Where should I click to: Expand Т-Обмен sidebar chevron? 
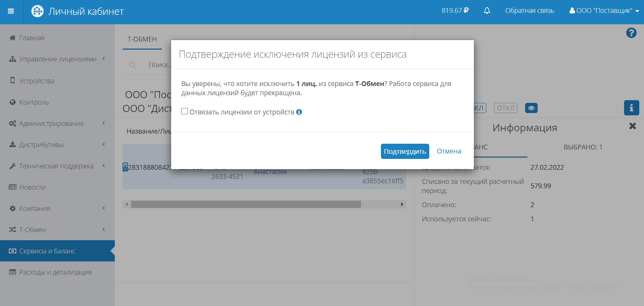[x=104, y=229]
